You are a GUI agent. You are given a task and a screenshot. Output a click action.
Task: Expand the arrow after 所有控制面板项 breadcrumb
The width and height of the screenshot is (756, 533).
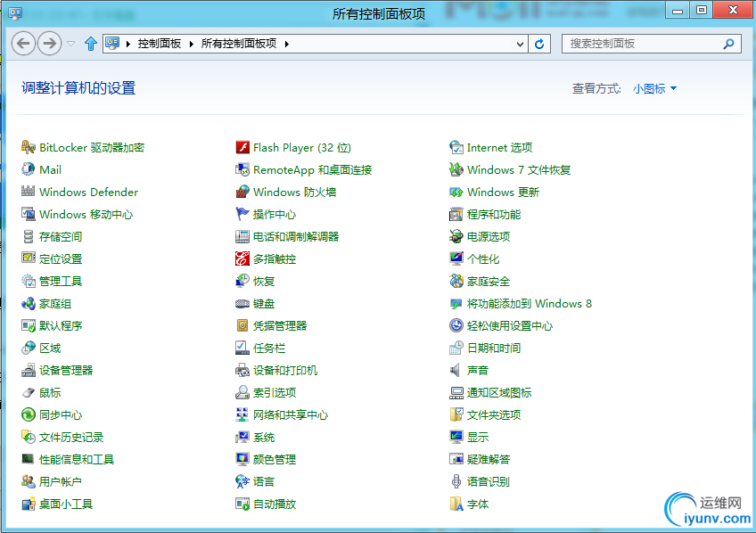(287, 44)
